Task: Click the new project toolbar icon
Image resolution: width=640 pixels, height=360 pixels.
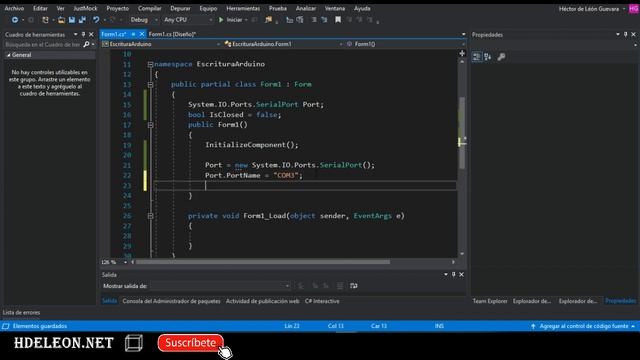Action: pyautogui.click(x=45, y=20)
